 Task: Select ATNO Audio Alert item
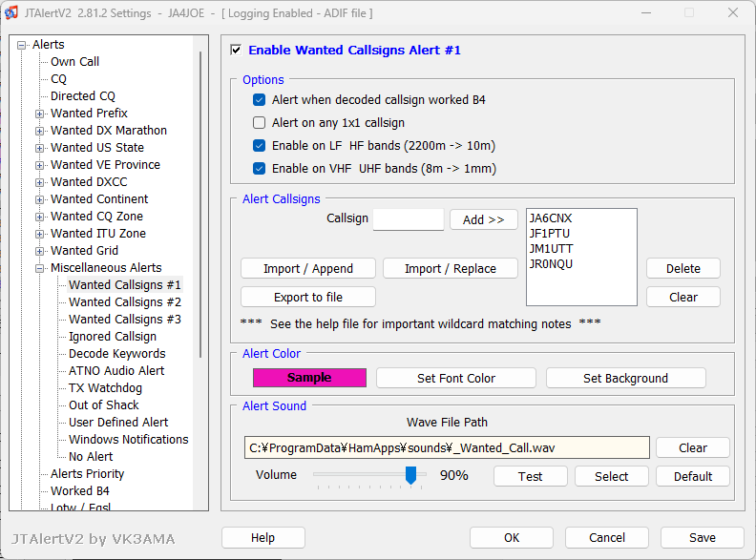pyautogui.click(x=116, y=370)
